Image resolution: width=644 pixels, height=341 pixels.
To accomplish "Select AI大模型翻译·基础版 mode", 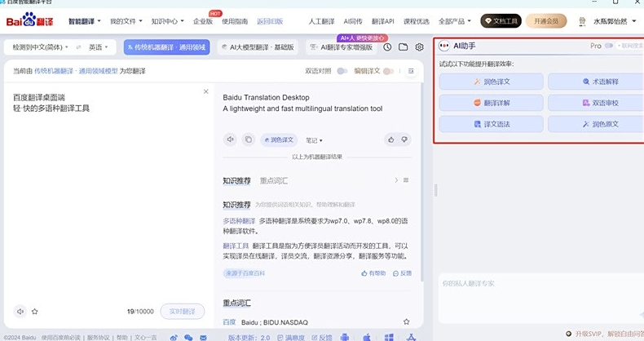I will (x=258, y=47).
